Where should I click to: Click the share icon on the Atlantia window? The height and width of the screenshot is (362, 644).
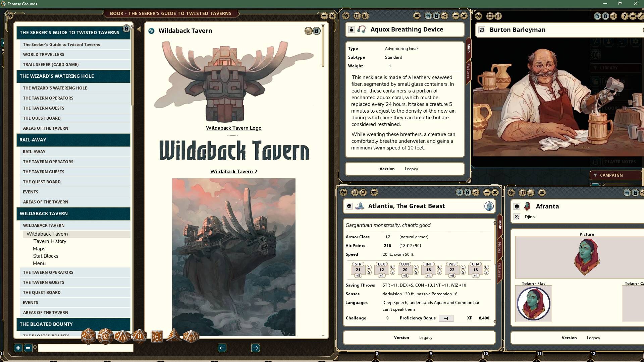pos(475,192)
